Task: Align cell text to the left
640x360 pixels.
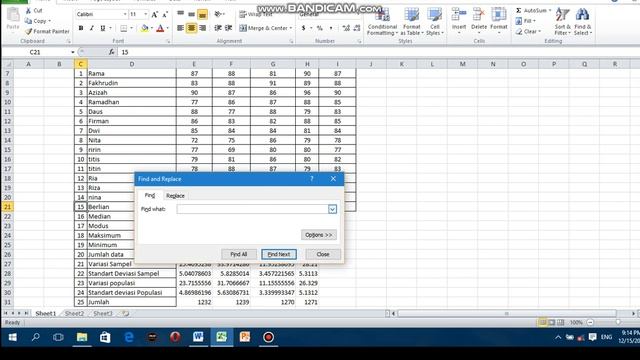Action: [x=180, y=28]
